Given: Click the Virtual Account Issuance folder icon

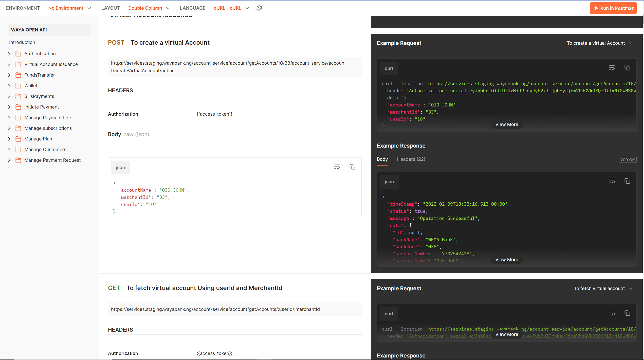Looking at the screenshot, I should click(x=18, y=64).
